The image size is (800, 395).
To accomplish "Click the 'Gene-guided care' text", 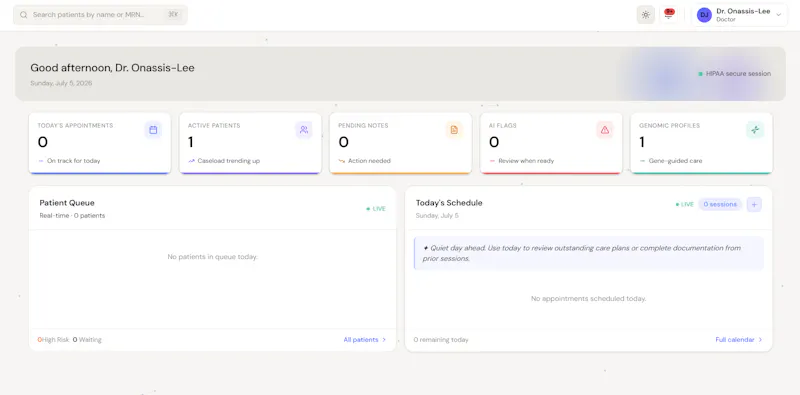I will coord(676,161).
